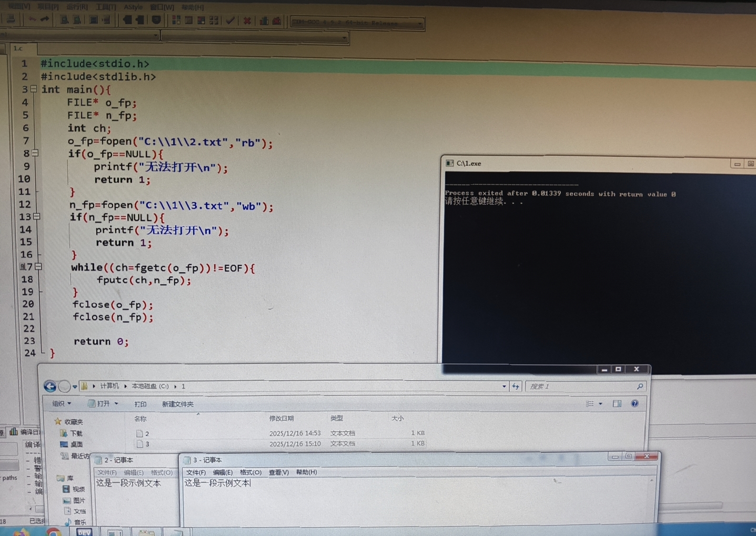Collapse code fold at line 3
756x536 pixels.
tap(34, 89)
